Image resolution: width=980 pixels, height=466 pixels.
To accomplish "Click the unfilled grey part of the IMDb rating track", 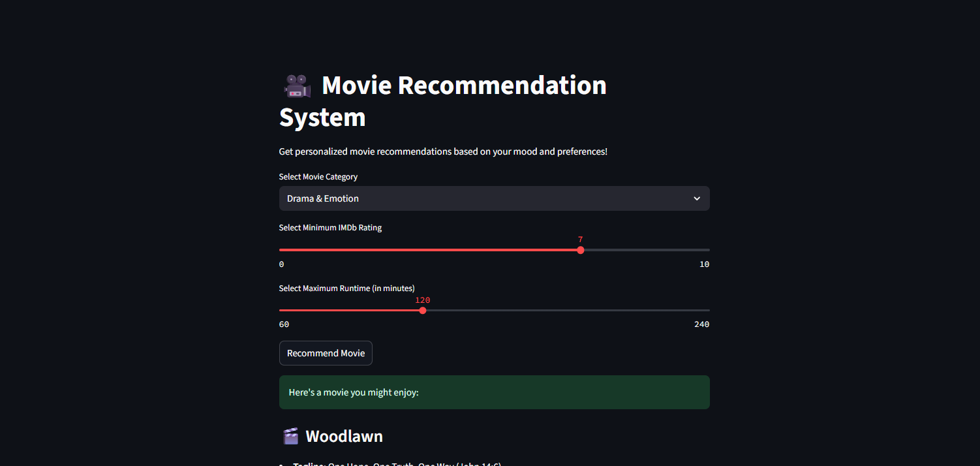I will pyautogui.click(x=646, y=250).
